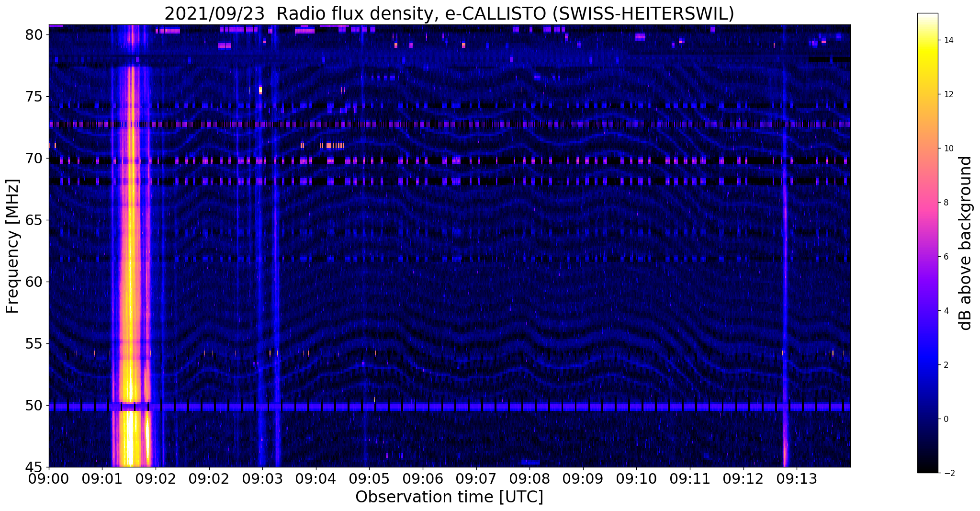The width and height of the screenshot is (980, 511).
Task: Click the colorbar tick value 0
Action: 946,419
